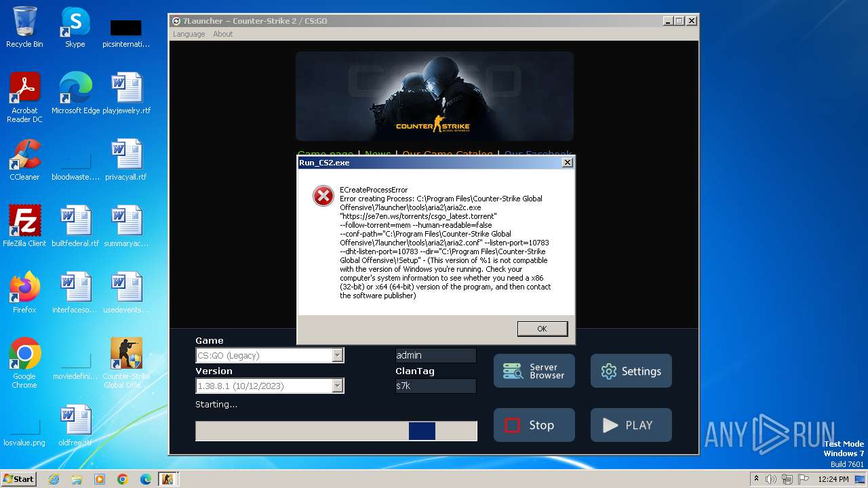Open the media player taskbar icon
This screenshot has width=868, height=488.
pos(100,479)
